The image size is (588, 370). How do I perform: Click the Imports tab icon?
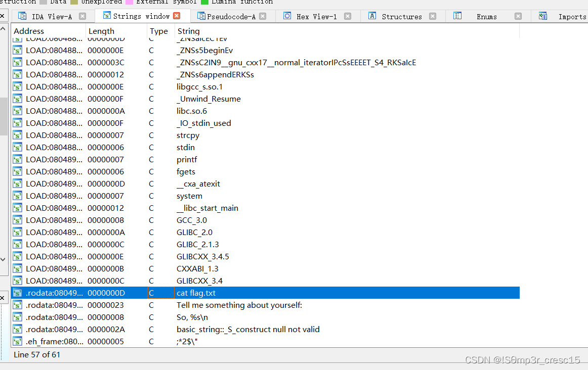[x=542, y=16]
